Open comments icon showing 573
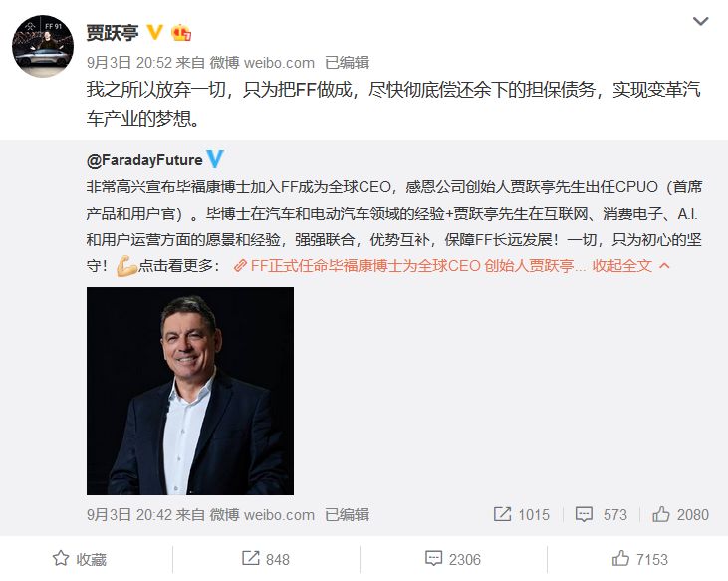 584,514
